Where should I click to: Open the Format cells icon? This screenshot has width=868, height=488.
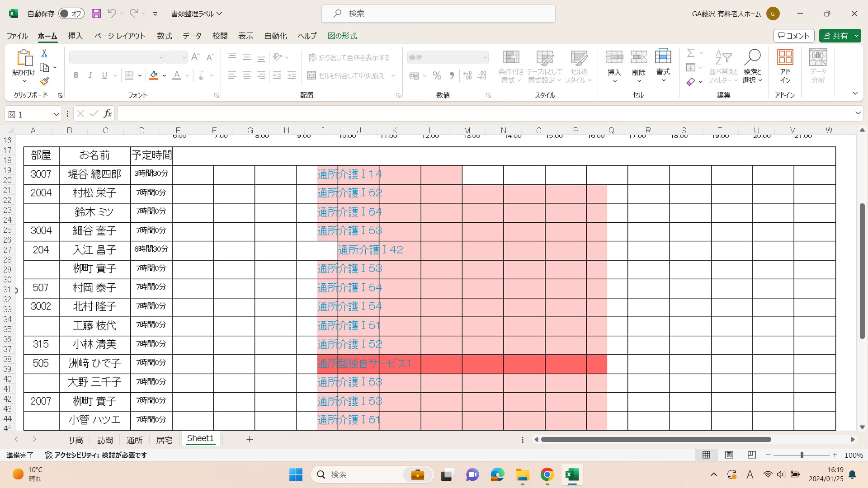point(663,57)
